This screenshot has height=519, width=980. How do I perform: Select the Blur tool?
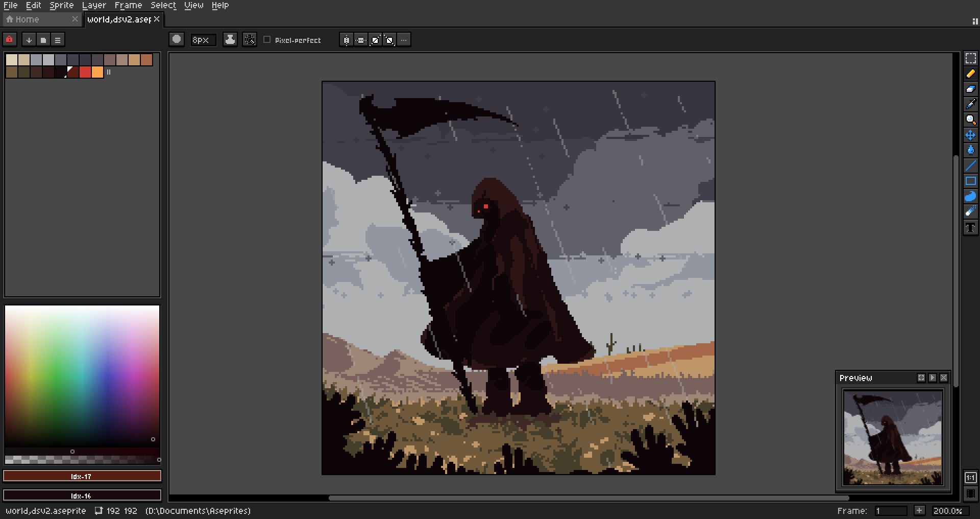point(970,211)
